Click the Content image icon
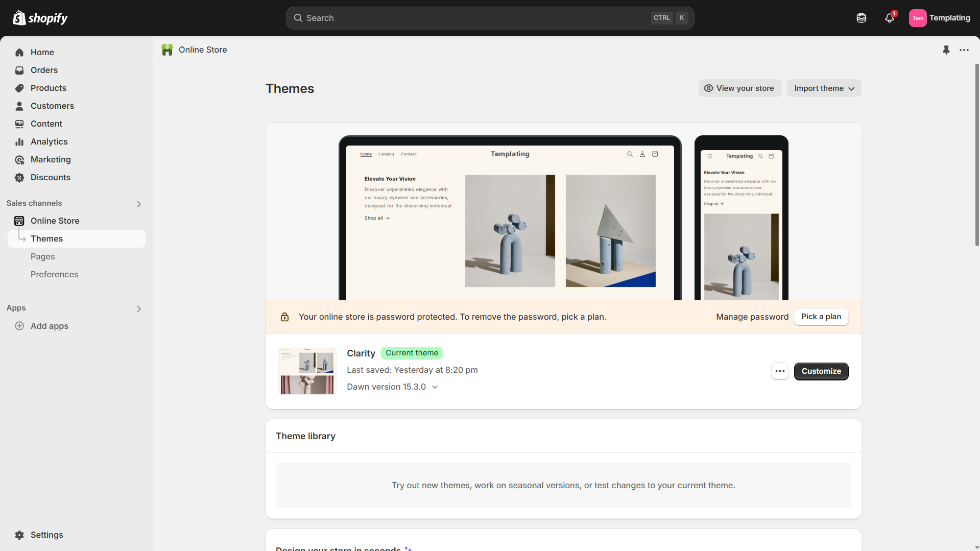The height and width of the screenshot is (551, 980). (19, 124)
